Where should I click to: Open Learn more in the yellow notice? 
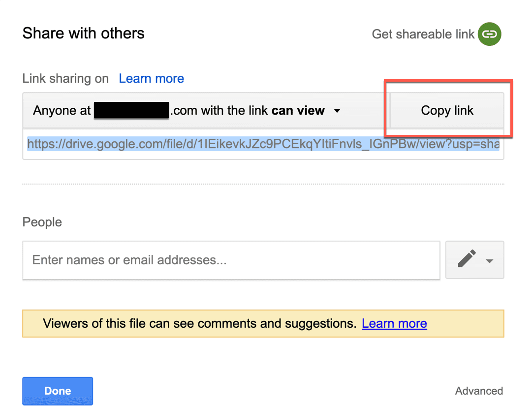[394, 323]
